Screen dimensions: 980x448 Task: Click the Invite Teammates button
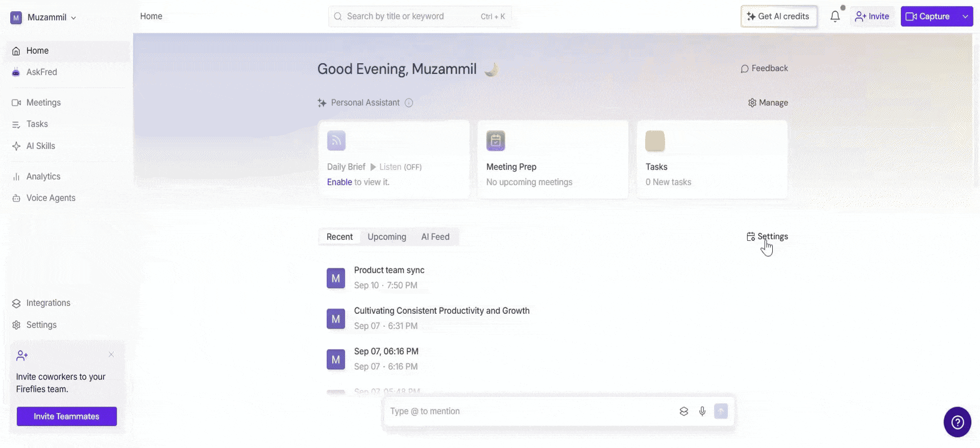(67, 416)
